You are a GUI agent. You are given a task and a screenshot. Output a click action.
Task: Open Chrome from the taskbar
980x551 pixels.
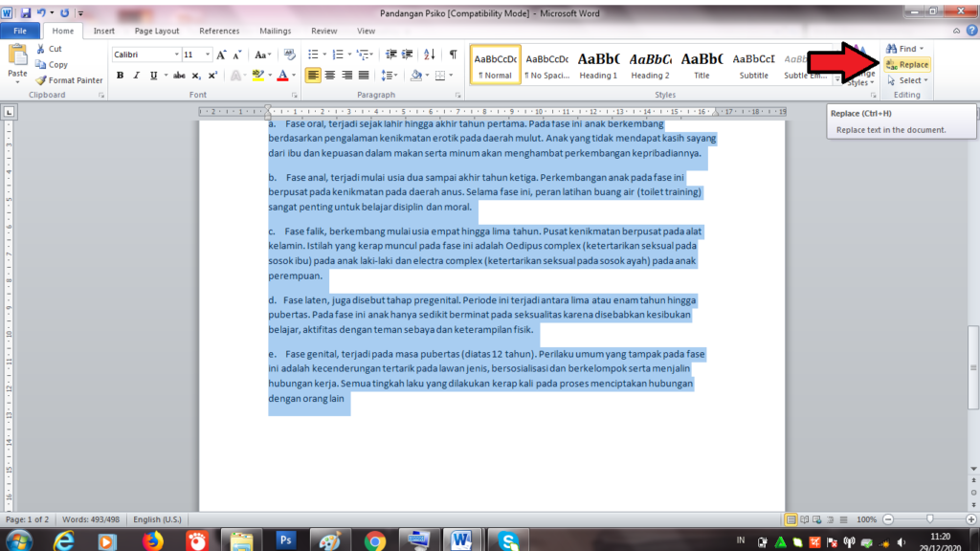[375, 541]
